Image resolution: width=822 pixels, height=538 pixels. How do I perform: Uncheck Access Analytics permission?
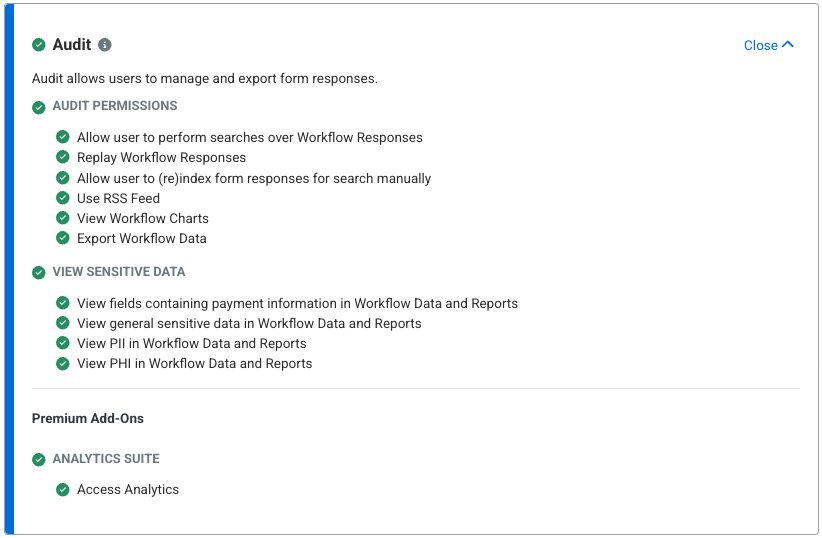pos(63,490)
